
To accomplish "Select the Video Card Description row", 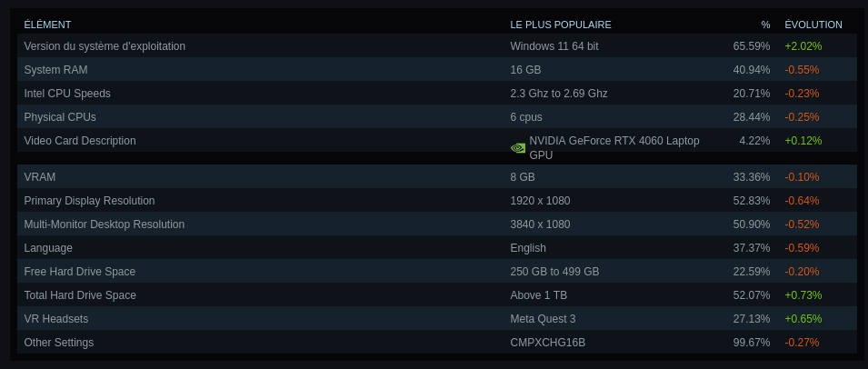I will (80, 141).
